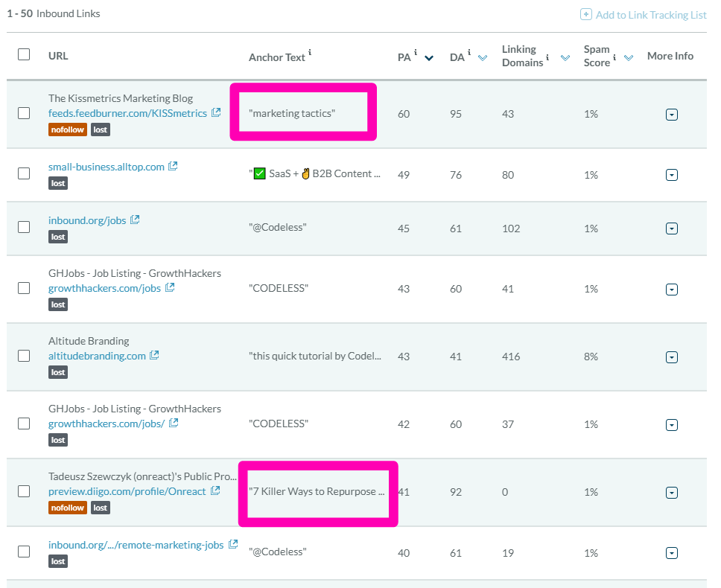The width and height of the screenshot is (721, 588).
Task: Select anchor text with SaaS + B2B Content
Action: 314,173
